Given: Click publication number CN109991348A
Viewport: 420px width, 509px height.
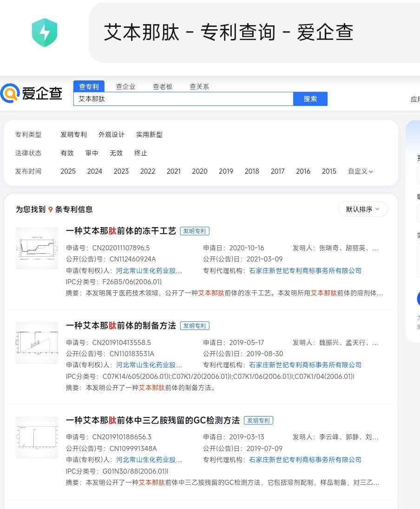Looking at the screenshot, I should [133, 448].
